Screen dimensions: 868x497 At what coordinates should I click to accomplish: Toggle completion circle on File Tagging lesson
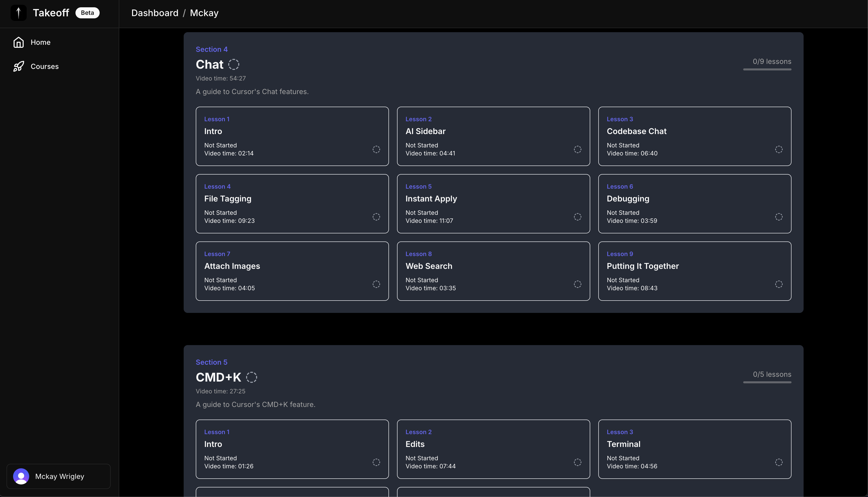(376, 217)
